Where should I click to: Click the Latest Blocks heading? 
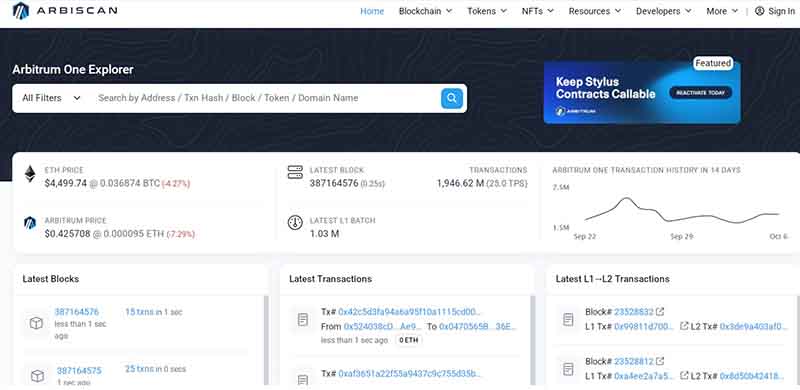[x=51, y=279]
